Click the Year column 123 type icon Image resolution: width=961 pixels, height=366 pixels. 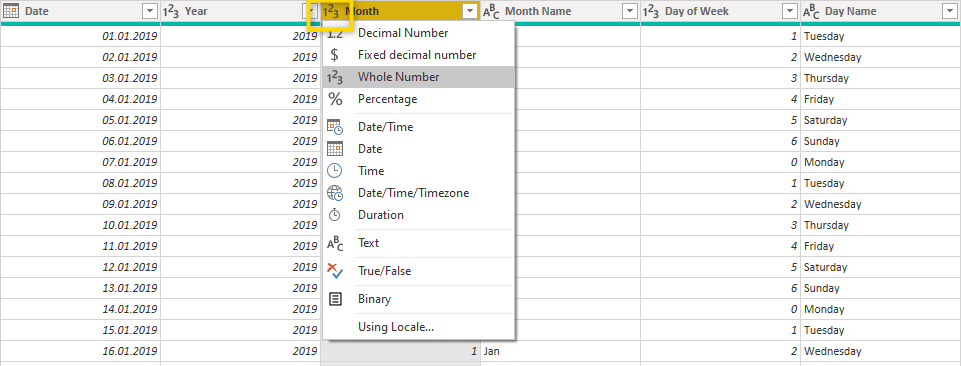pos(171,11)
